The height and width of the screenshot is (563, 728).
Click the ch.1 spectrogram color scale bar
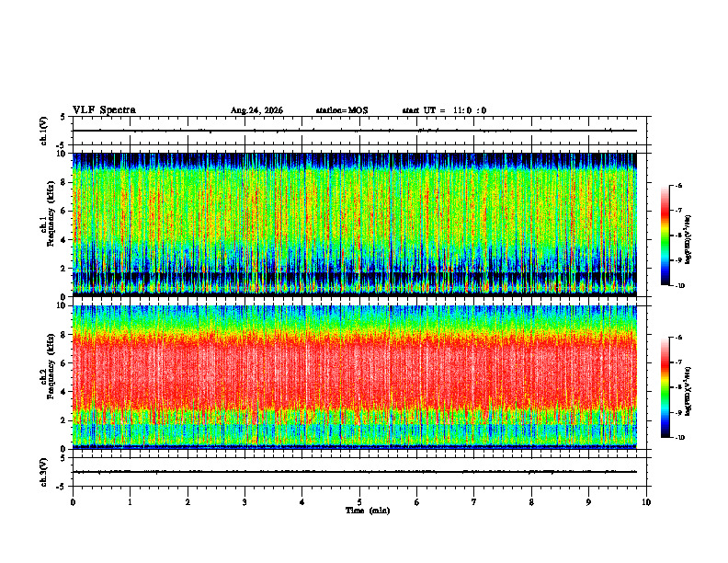[x=665, y=236]
